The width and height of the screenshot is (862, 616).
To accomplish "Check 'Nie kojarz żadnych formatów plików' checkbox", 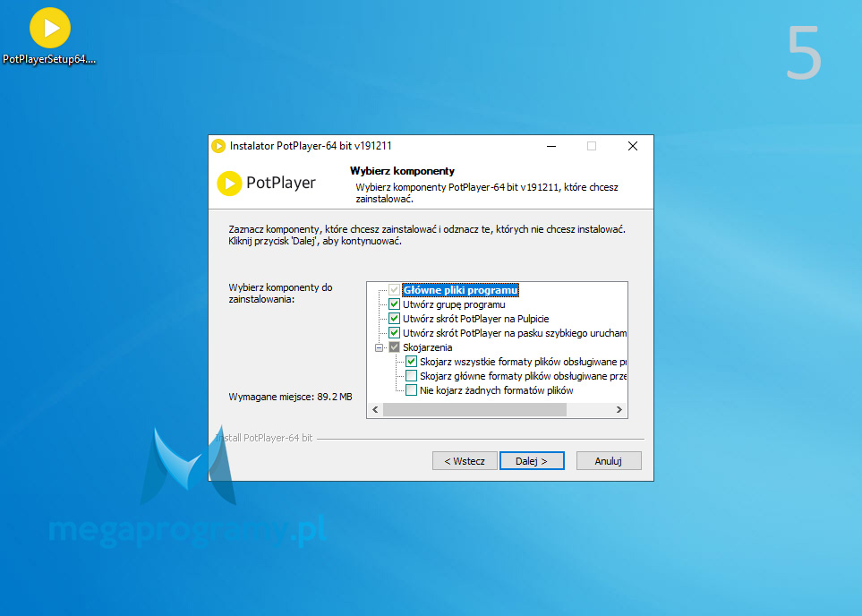I will tap(411, 390).
